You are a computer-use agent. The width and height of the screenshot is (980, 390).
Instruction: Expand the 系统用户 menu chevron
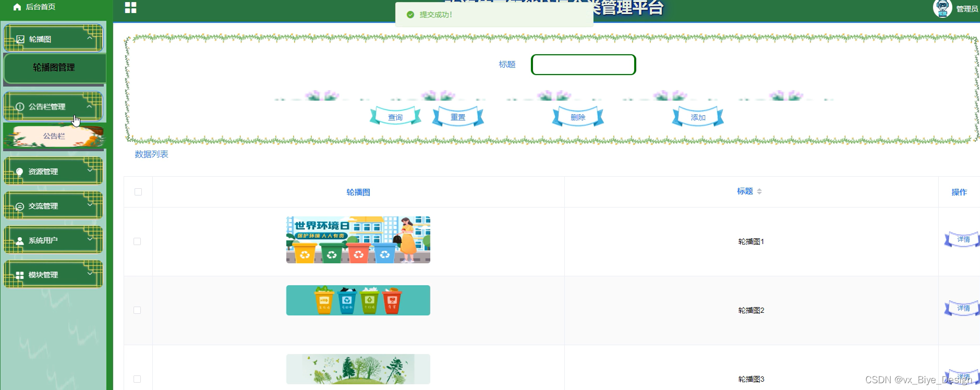[x=90, y=239]
